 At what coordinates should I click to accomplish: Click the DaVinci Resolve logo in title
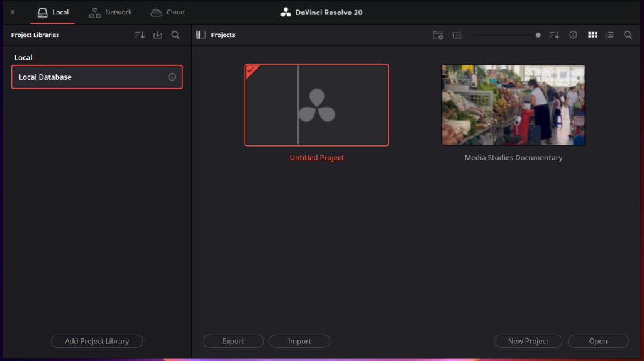pyautogui.click(x=286, y=13)
